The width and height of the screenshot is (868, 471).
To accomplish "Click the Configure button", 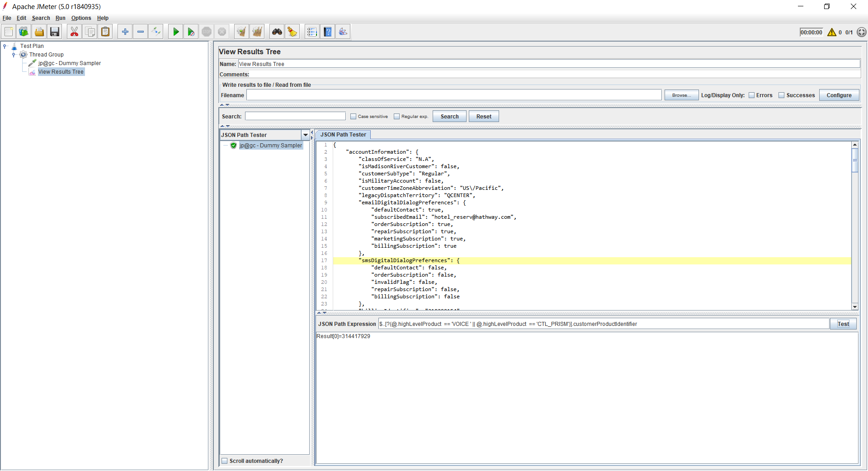I will [x=839, y=95].
